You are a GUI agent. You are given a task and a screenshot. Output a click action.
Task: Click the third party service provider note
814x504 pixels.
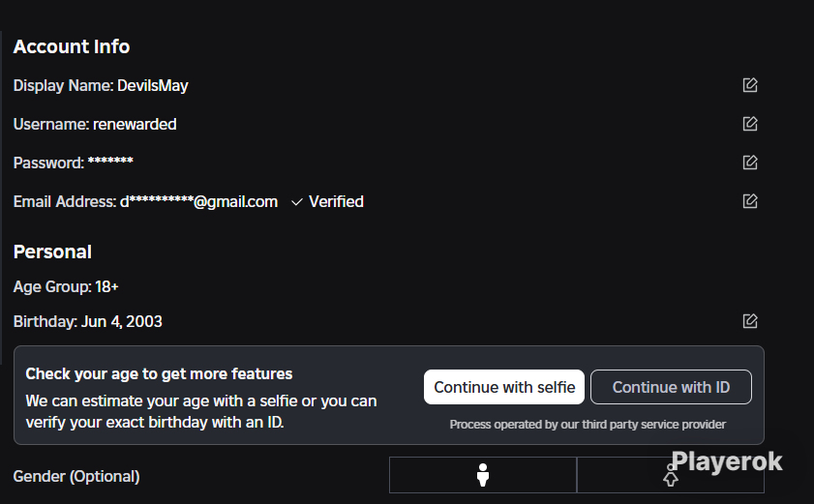point(588,425)
